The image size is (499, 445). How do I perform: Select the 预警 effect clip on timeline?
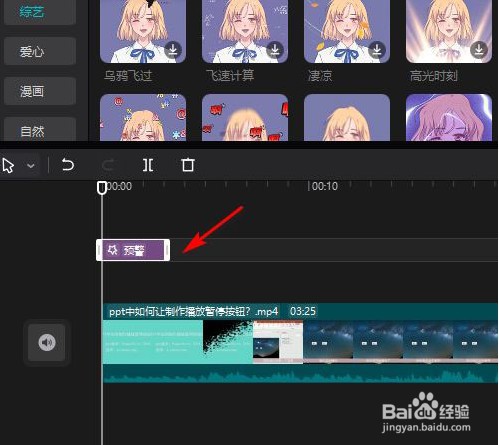coord(133,250)
